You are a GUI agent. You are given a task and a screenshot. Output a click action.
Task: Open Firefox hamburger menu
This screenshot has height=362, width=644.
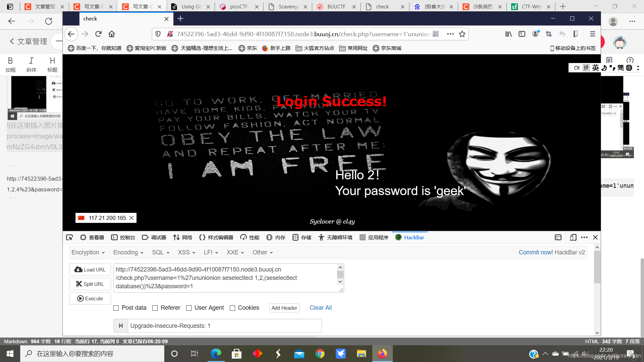[593, 34]
